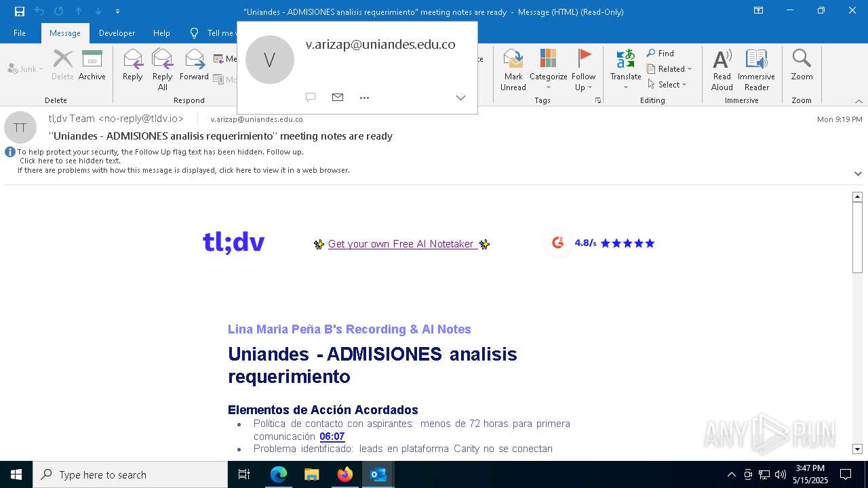Viewport: 868px width, 488px height.
Task: Reply to the tl;dv email
Action: [x=133, y=66]
